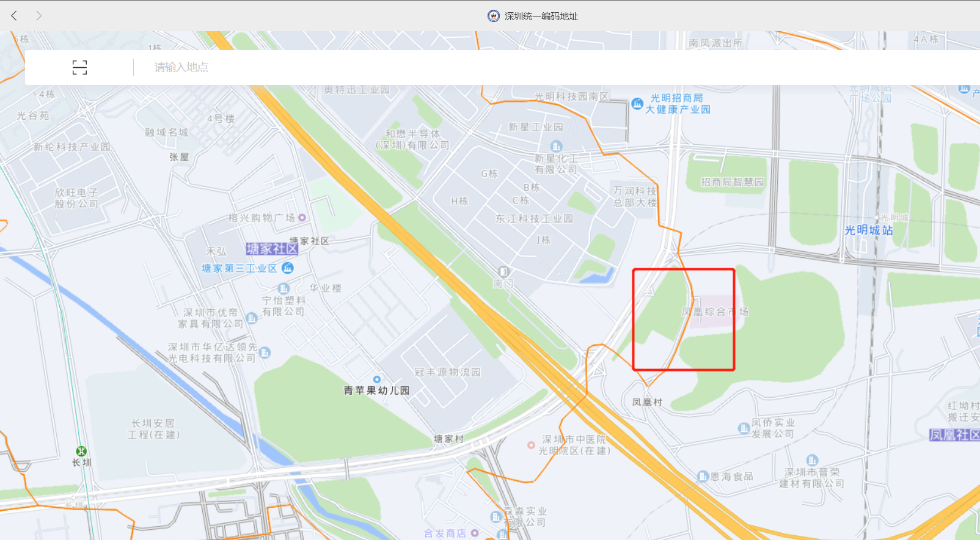
Task: Click the 凤侨实业发展公司 building icon
Action: pyautogui.click(x=744, y=428)
